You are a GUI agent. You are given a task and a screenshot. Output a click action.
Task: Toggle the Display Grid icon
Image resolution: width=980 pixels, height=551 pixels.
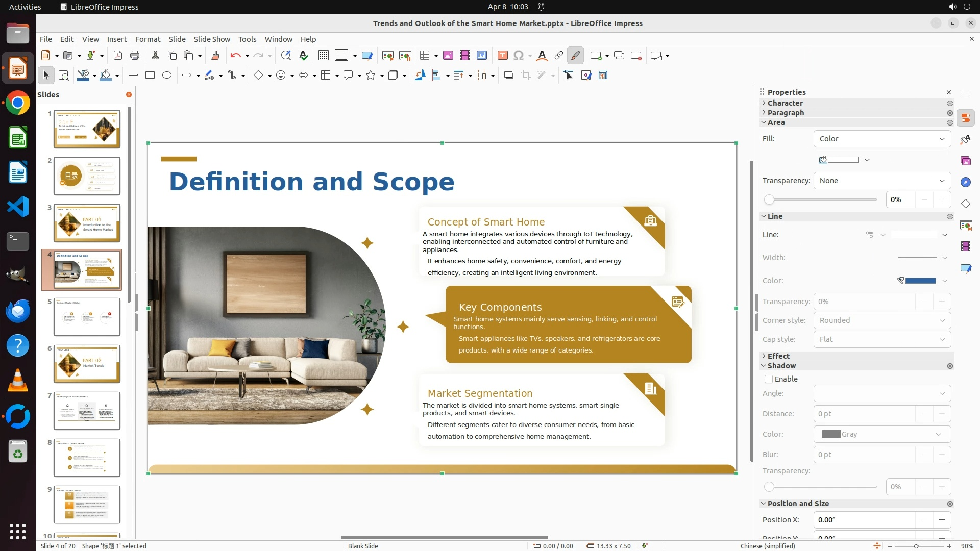[323, 56]
